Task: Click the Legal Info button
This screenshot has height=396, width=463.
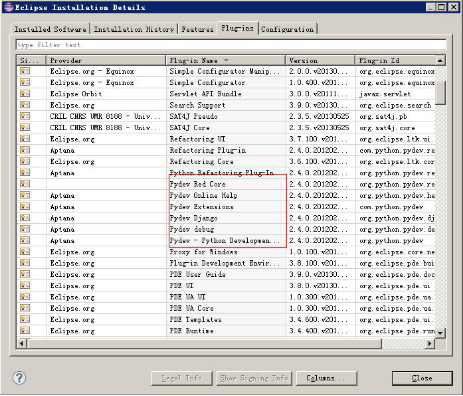Action: pos(182,378)
